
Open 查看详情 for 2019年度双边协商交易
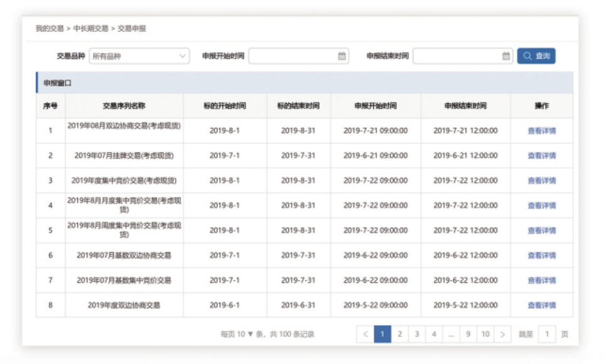tap(541, 306)
